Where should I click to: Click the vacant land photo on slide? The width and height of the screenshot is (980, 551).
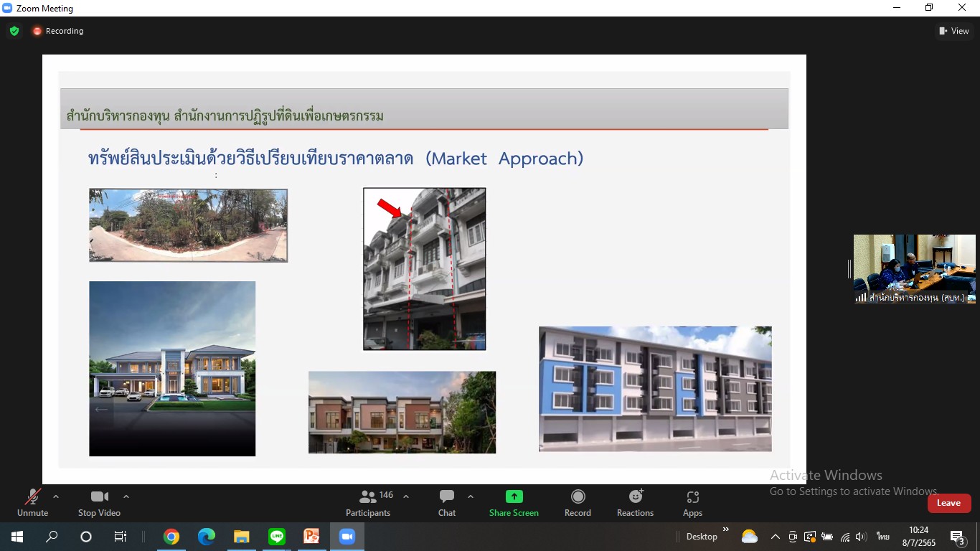(188, 225)
